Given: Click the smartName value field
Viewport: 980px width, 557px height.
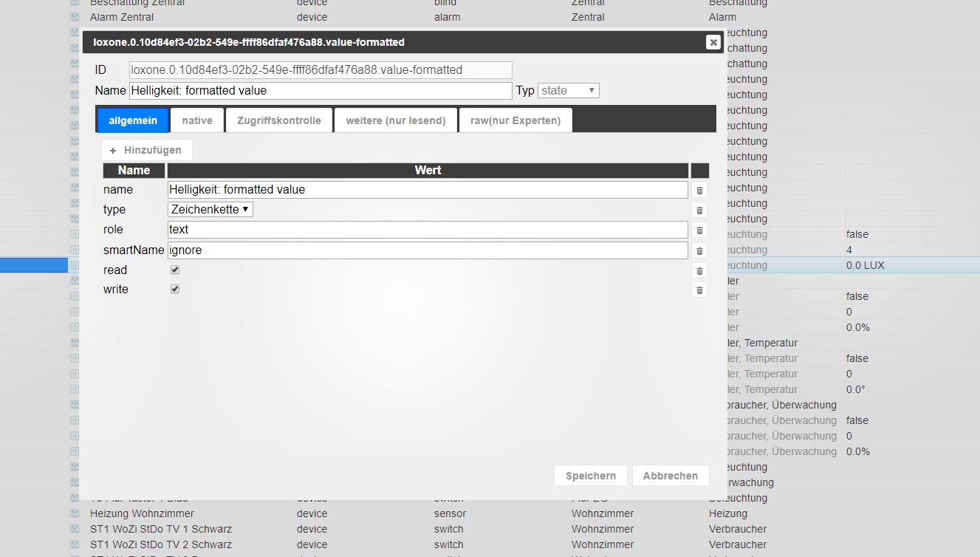Looking at the screenshot, I should coord(428,250).
